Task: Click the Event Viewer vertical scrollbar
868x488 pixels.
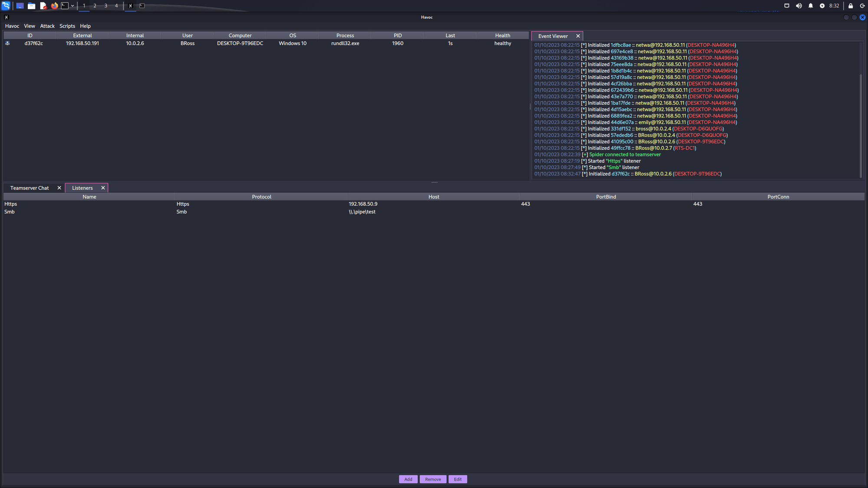Action: tap(861, 126)
